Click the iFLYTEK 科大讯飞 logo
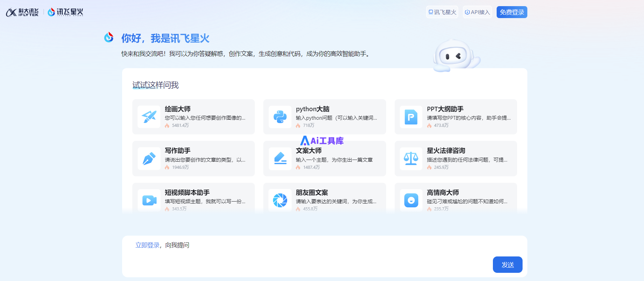 click(x=22, y=12)
